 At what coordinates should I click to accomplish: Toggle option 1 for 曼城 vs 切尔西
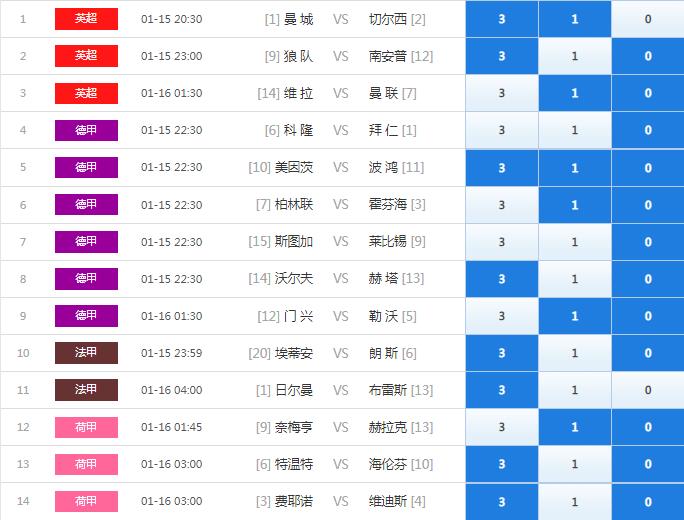point(575,19)
